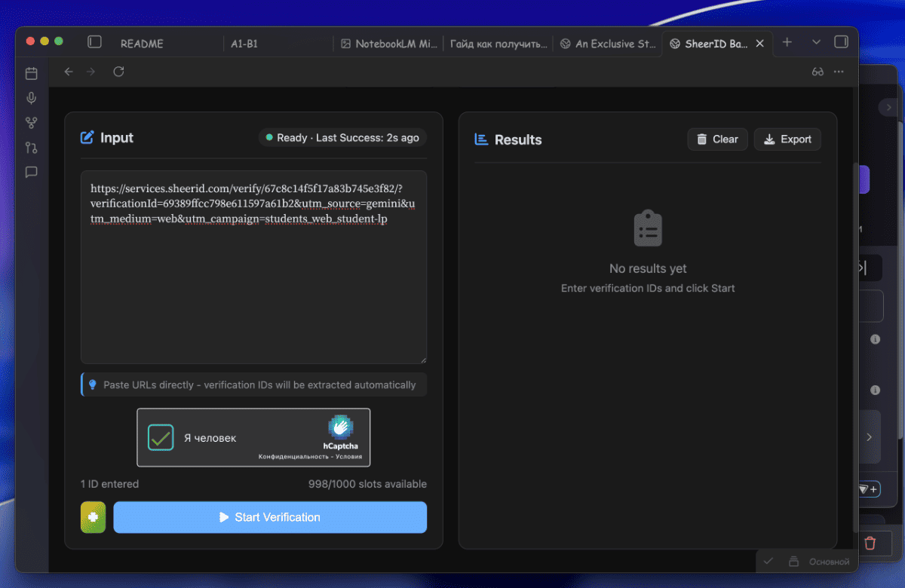Image resolution: width=905 pixels, height=588 pixels.
Task: Toggle reader mode glasses icon
Action: click(x=818, y=72)
